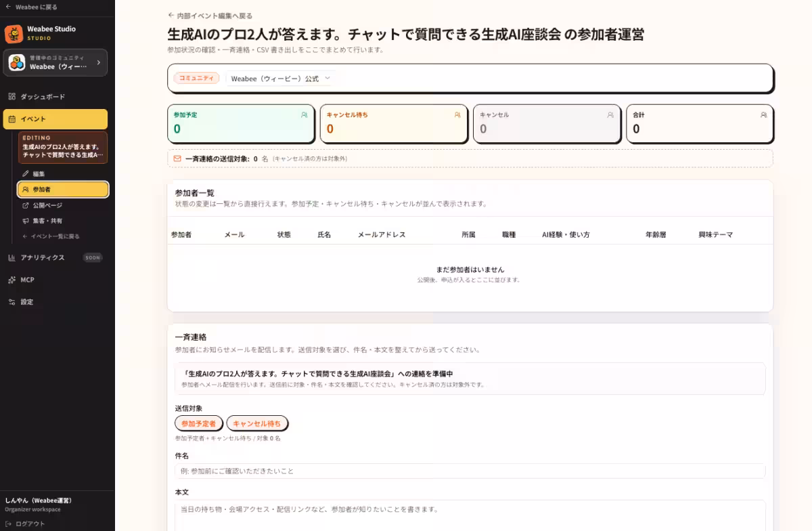
Task: Open the アナリティクス sidebar item
Action: pos(55,257)
